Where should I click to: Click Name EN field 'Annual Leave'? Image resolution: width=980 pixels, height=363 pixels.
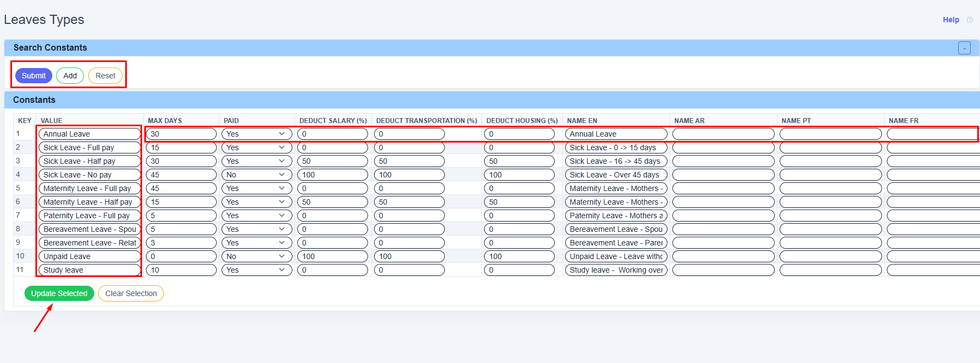pyautogui.click(x=616, y=134)
